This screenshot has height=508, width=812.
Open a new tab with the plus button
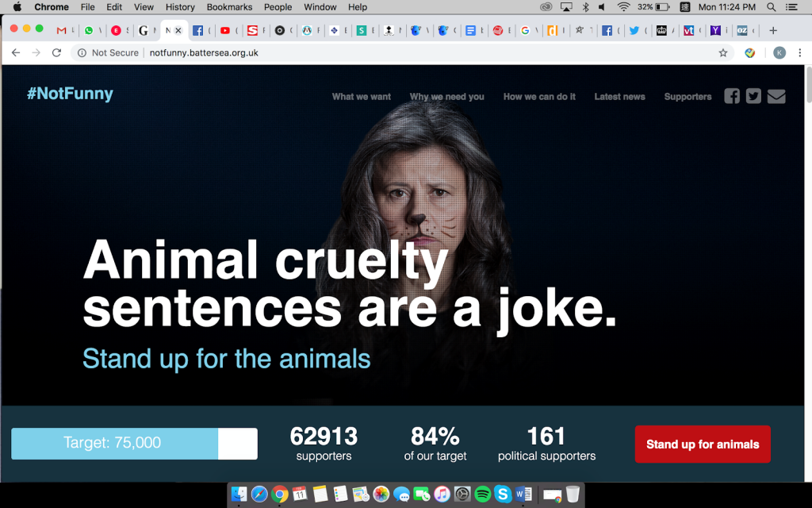click(773, 31)
